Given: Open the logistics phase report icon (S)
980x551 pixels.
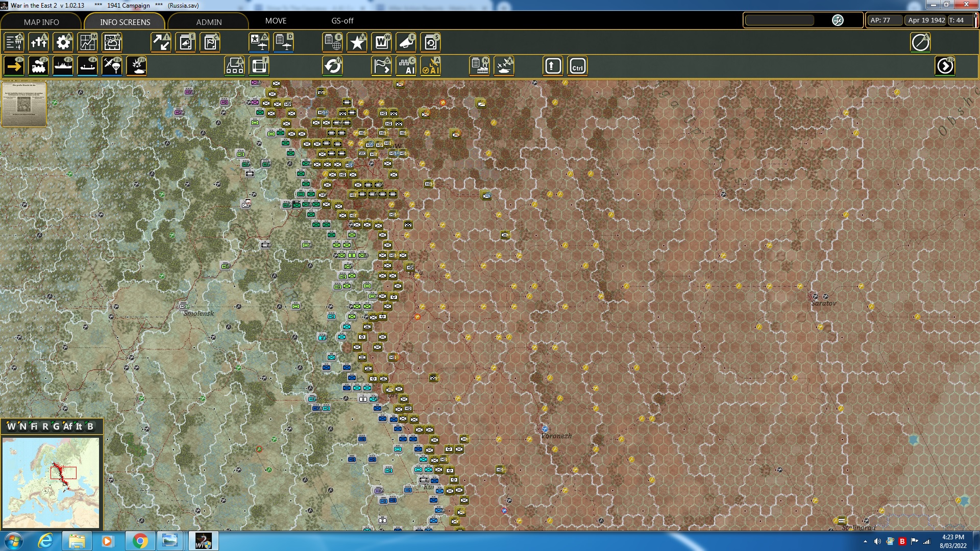Looking at the screenshot, I should point(430,42).
